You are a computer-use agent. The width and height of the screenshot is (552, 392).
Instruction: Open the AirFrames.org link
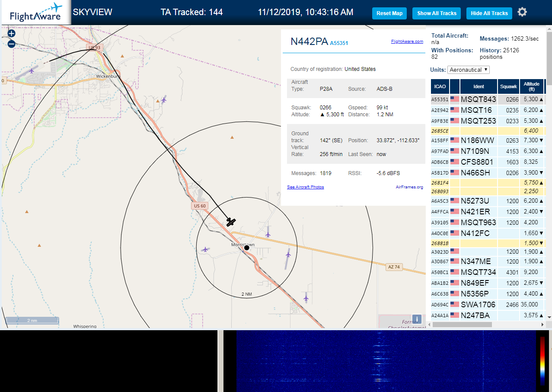(409, 187)
